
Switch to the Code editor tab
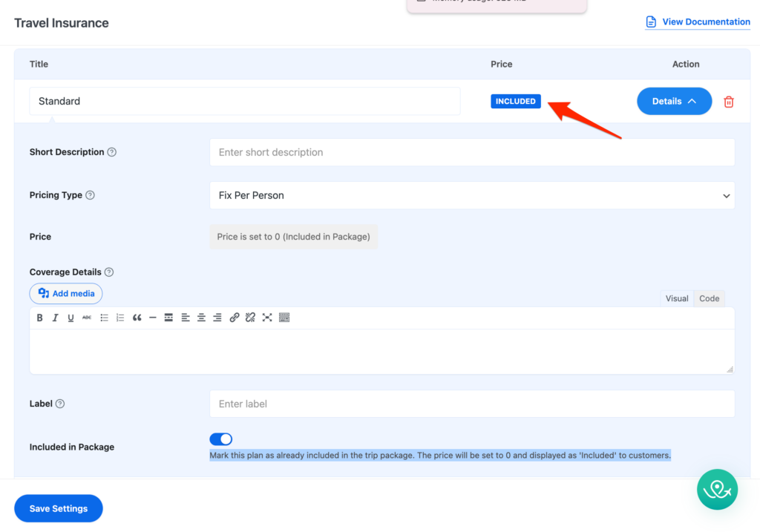click(709, 298)
